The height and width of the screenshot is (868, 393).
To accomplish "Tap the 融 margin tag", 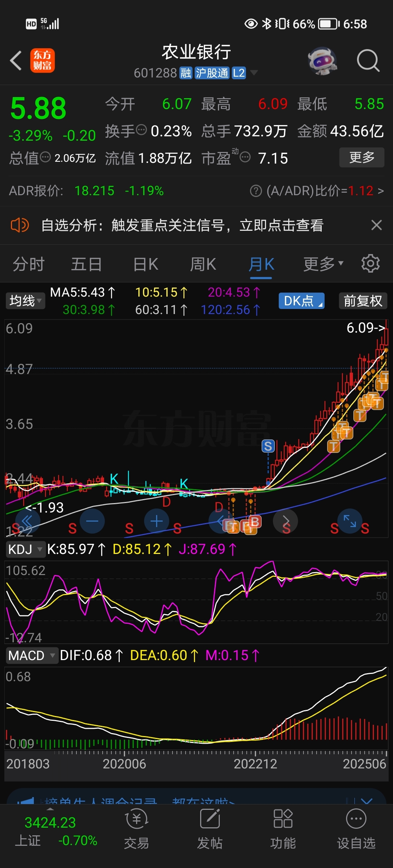I will [186, 73].
